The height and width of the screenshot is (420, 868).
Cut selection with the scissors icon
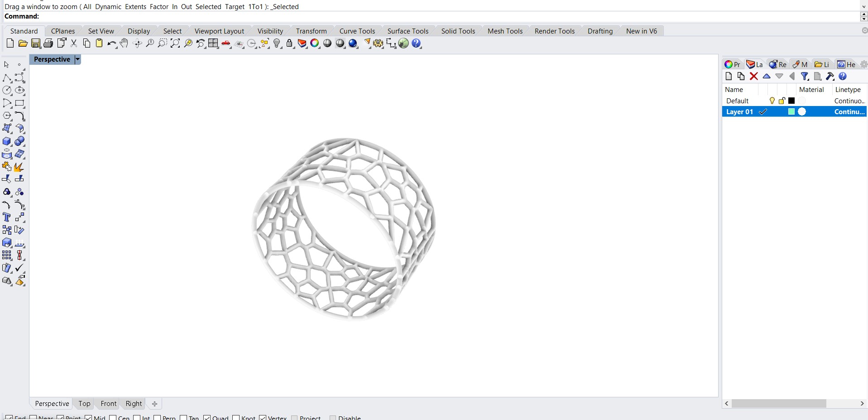click(x=74, y=43)
